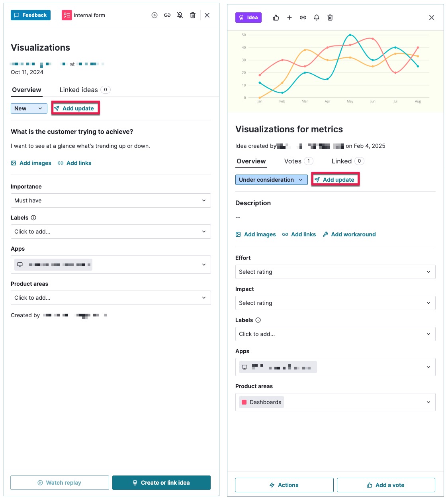Click the play replay icon in feedback header
This screenshot has width=448, height=499.
pyautogui.click(x=155, y=15)
